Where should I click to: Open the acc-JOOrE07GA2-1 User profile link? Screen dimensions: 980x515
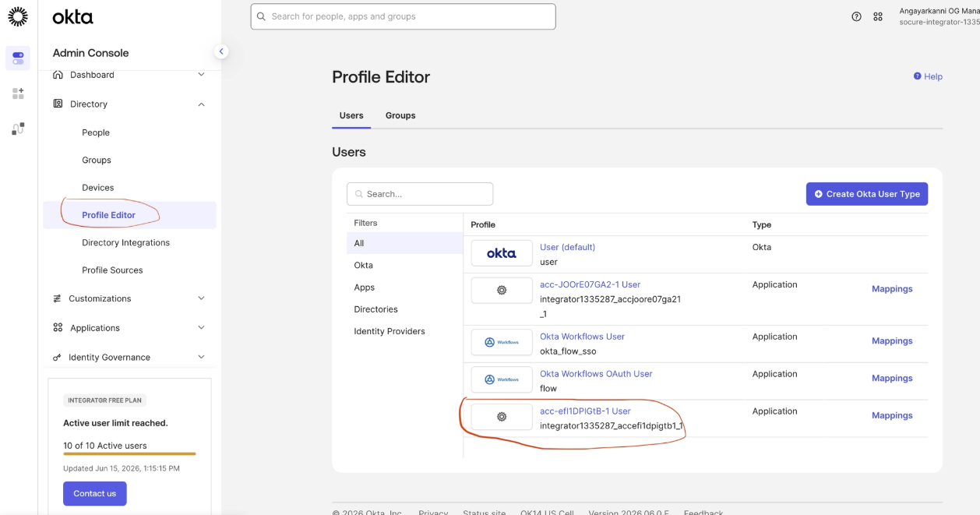[x=590, y=284]
